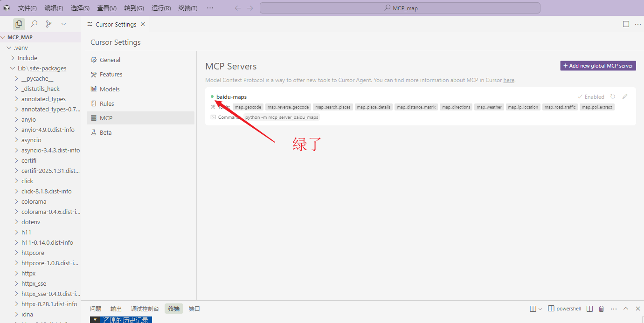Open the 文件(F) menu
Viewport: 644px width, 323px height.
(x=28, y=8)
